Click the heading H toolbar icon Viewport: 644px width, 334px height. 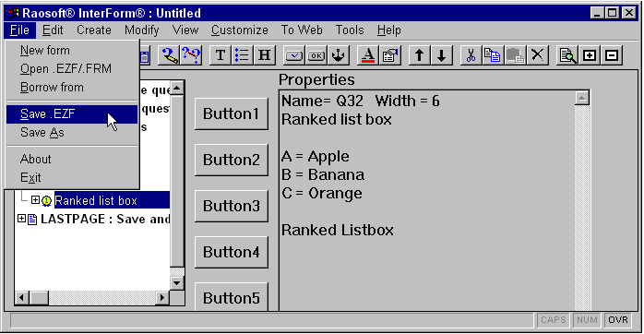click(x=264, y=55)
